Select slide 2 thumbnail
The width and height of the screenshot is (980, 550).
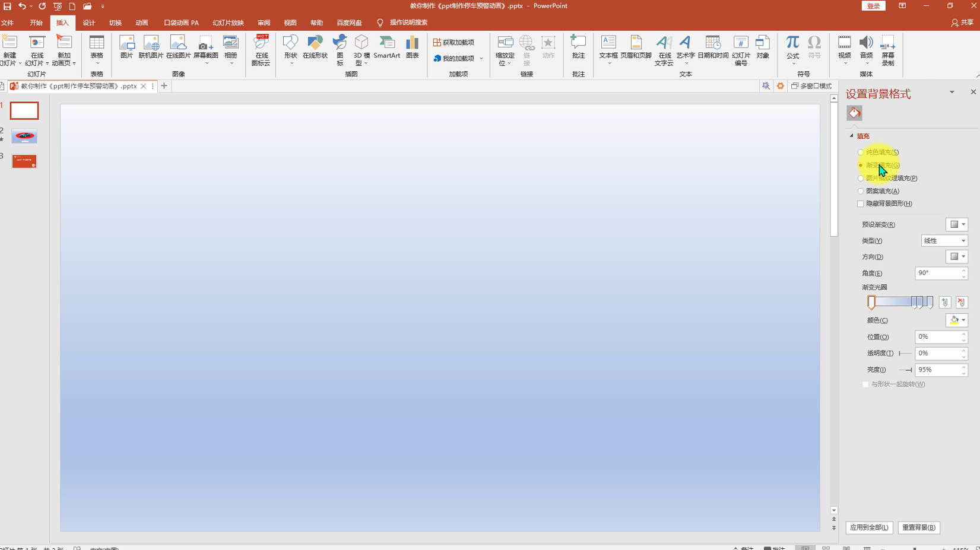coord(24,136)
